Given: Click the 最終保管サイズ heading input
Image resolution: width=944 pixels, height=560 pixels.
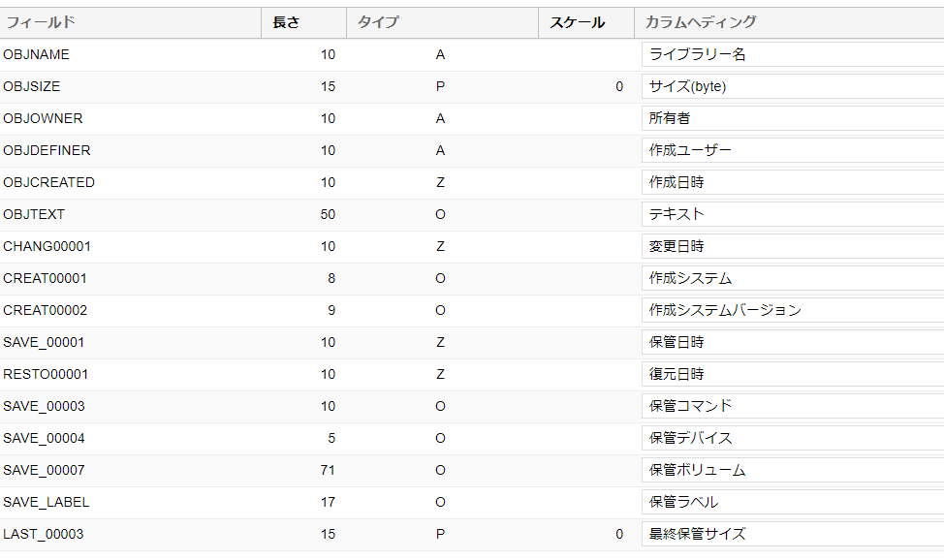Looking at the screenshot, I should point(792,535).
